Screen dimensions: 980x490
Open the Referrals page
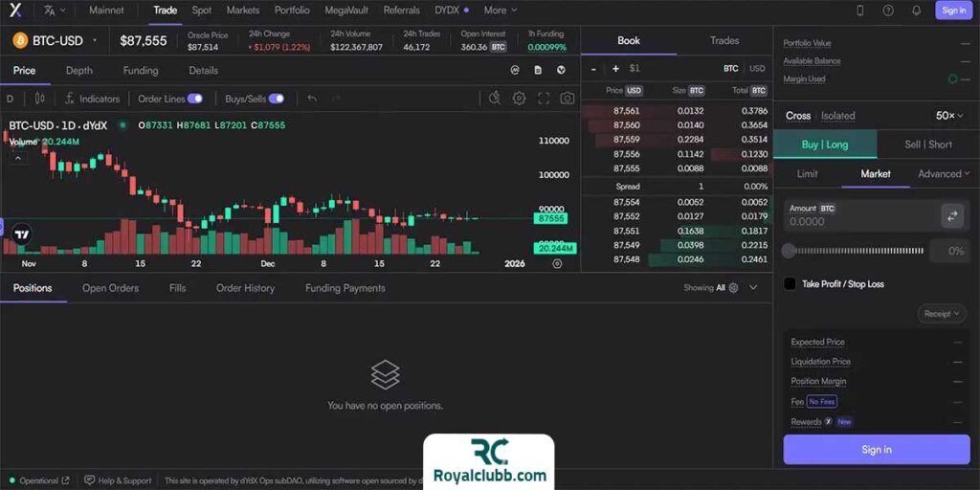401,10
